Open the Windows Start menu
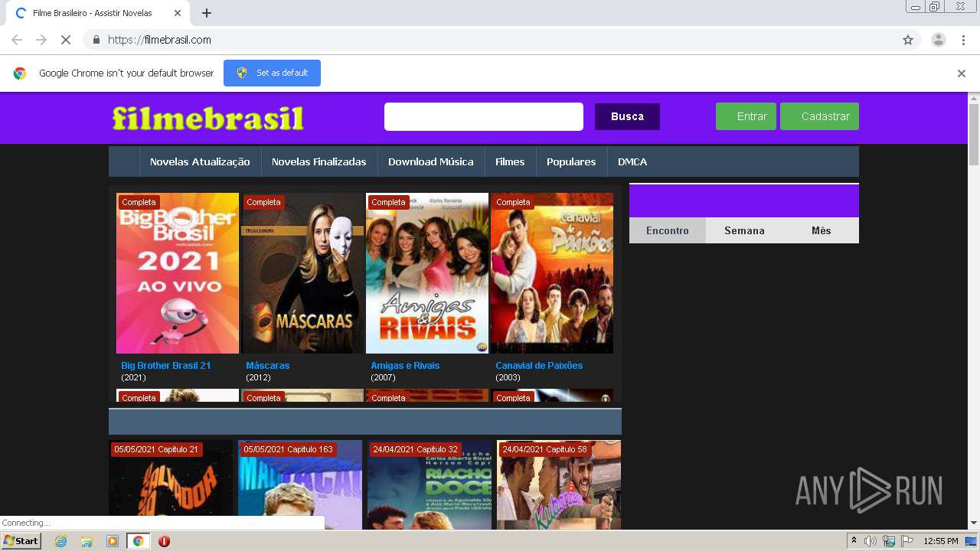Screen dimensions: 980x551 21,541
